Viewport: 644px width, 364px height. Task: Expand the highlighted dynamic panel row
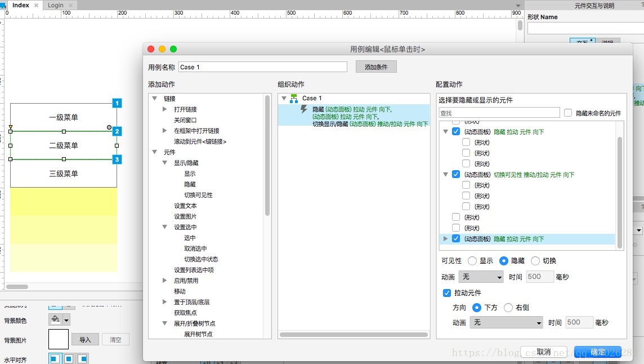445,238
